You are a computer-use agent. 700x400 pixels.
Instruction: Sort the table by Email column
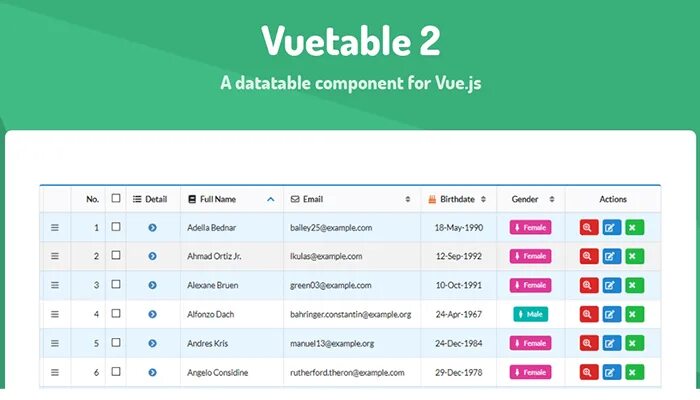pos(349,199)
